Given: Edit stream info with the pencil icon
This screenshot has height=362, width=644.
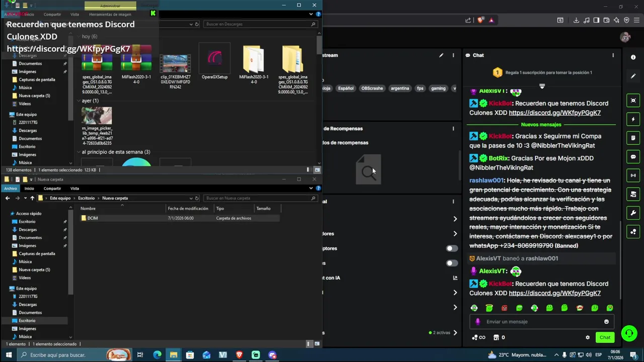Looking at the screenshot, I should coord(441,55).
